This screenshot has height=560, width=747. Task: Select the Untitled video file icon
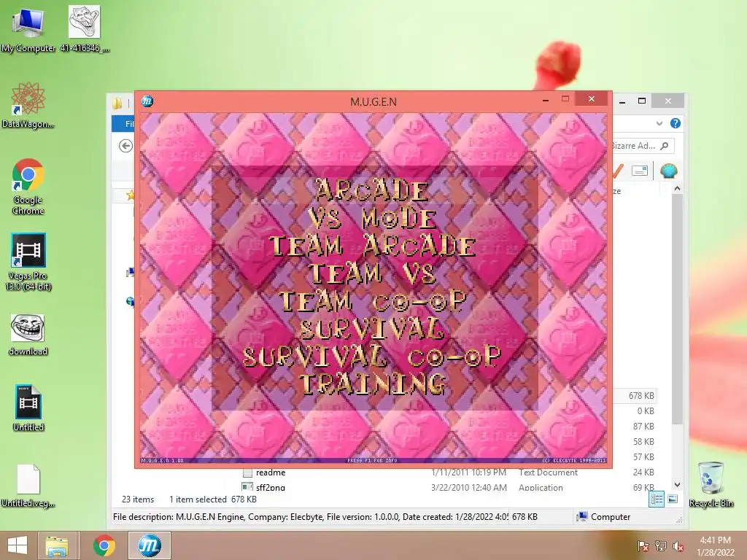point(28,408)
